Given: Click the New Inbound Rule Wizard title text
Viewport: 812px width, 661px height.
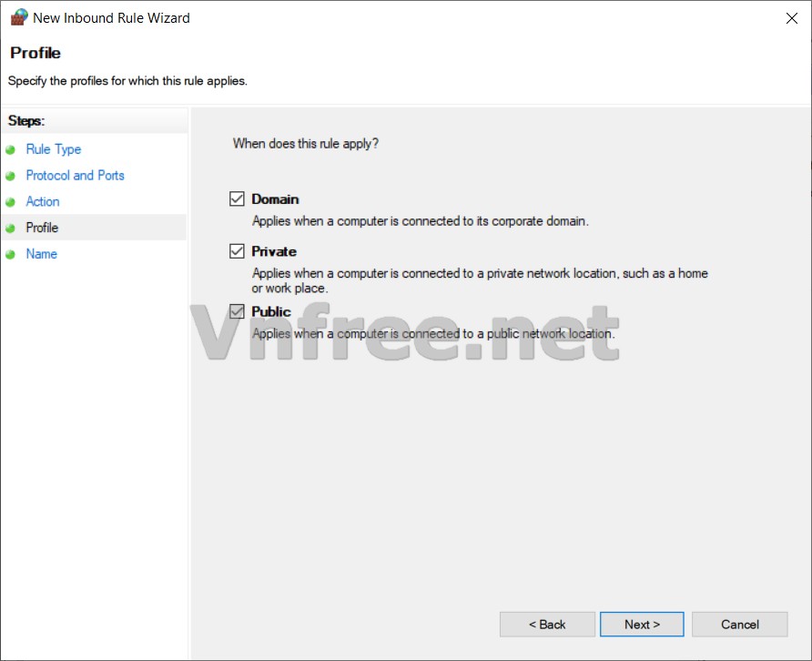Looking at the screenshot, I should click(x=111, y=17).
